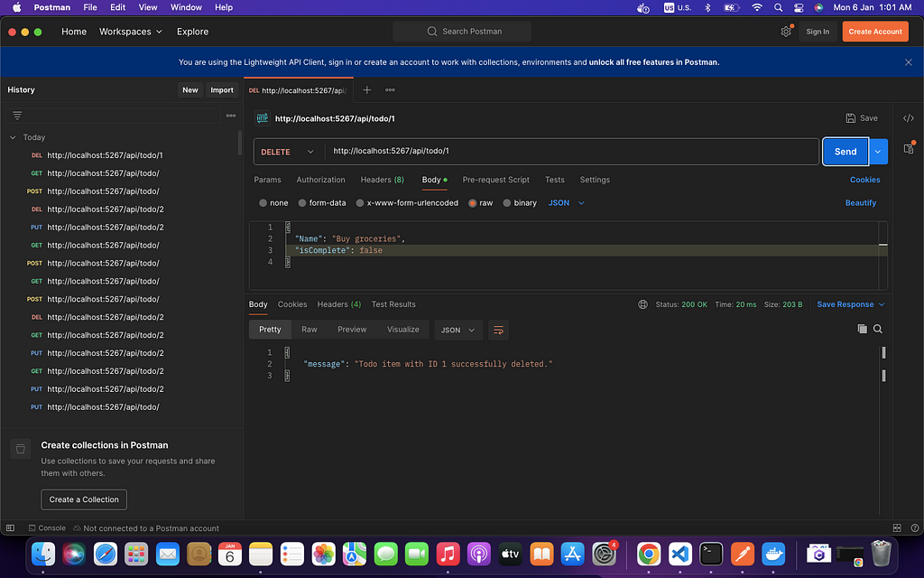The image size is (924, 578).
Task: Launch Visual Studio Code from the Dock
Action: pyautogui.click(x=680, y=555)
